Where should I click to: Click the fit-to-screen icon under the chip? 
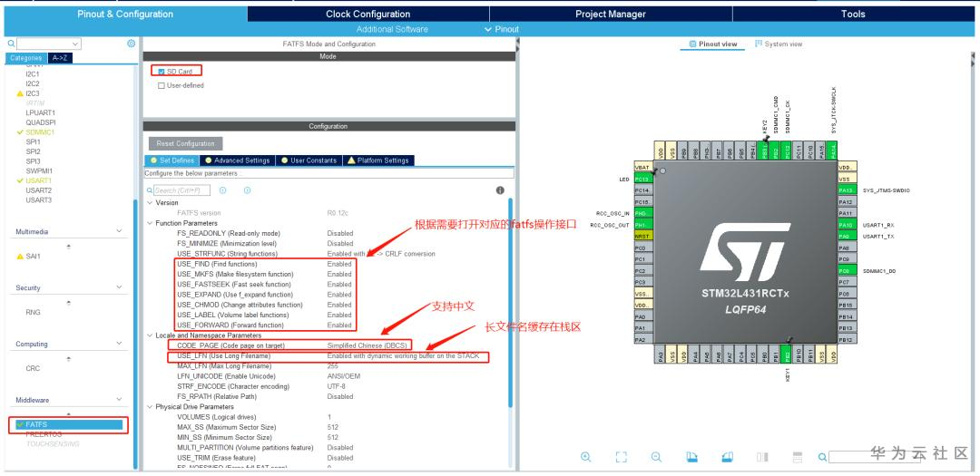[622, 457]
